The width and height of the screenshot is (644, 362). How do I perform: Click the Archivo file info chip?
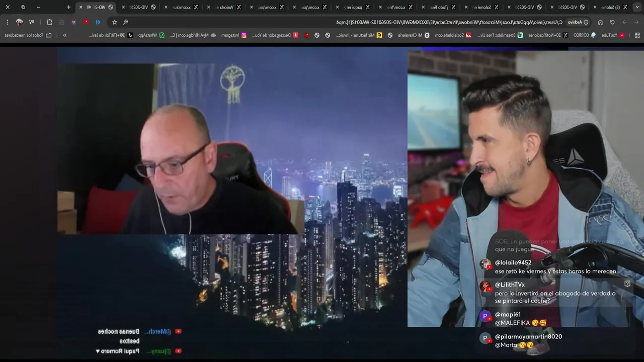pyautogui.click(x=579, y=22)
